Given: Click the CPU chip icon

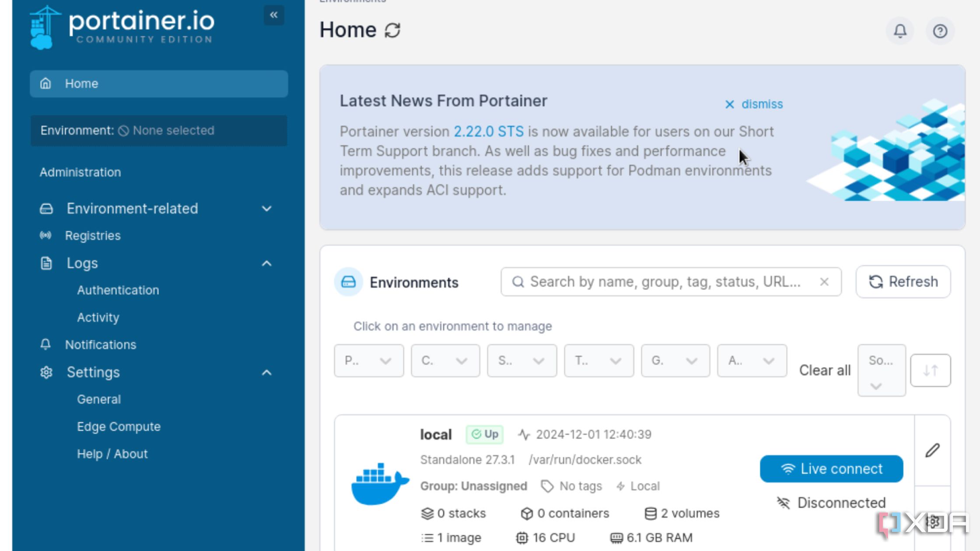Looking at the screenshot, I should pyautogui.click(x=522, y=538).
